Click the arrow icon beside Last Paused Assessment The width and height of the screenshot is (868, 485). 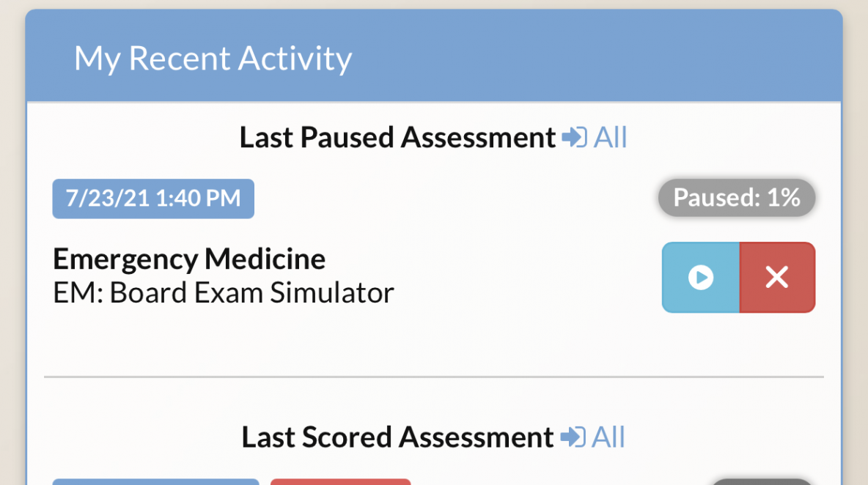pos(575,137)
